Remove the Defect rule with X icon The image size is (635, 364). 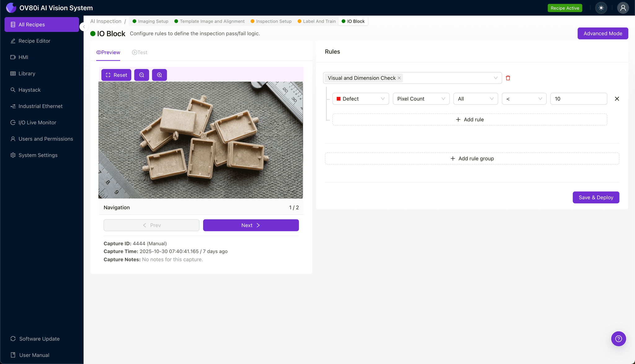[617, 99]
